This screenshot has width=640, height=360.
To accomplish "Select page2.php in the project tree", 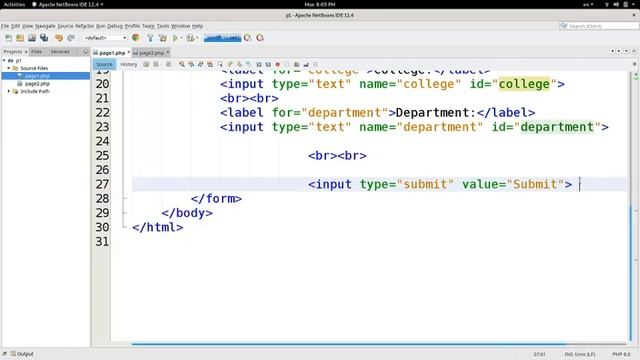I will pyautogui.click(x=37, y=84).
